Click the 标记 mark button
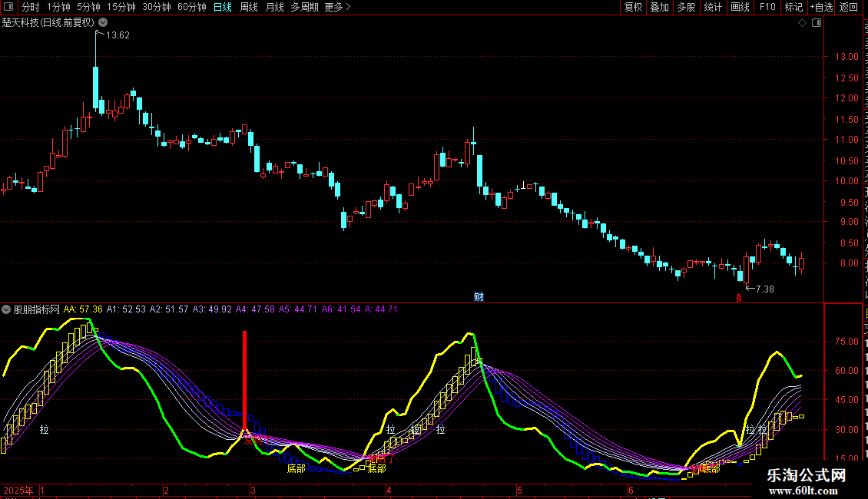This screenshot has height=499, width=868. coord(793,7)
